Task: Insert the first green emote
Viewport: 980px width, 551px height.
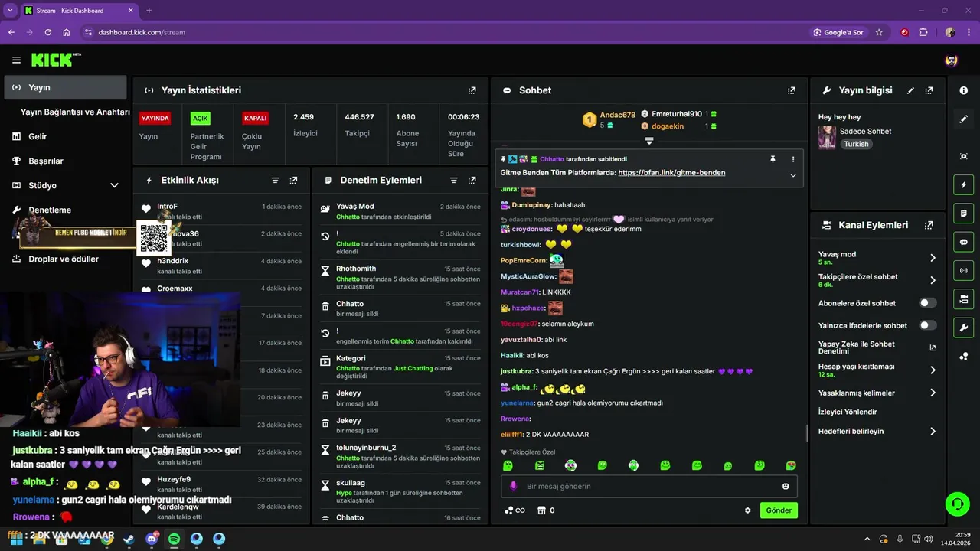Action: click(x=508, y=465)
